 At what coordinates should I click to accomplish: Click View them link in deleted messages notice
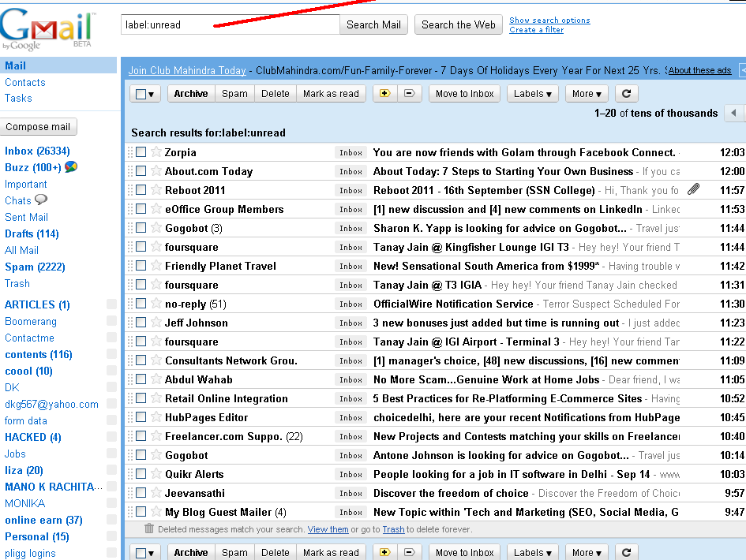tap(328, 529)
